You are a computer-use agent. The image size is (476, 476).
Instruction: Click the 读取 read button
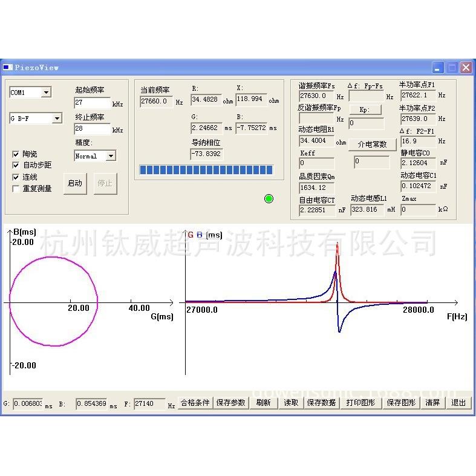pos(291,403)
